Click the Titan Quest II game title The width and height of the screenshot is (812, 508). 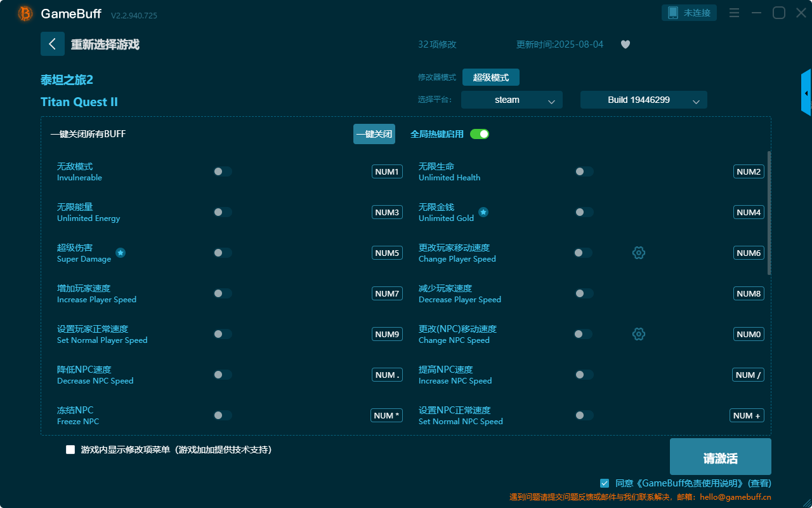pos(79,102)
